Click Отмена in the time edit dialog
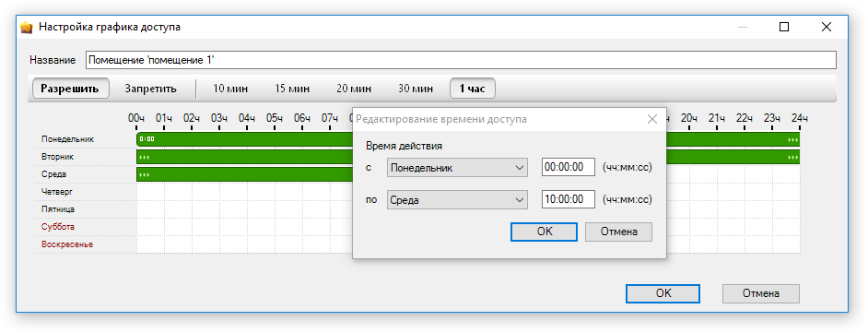 point(618,232)
